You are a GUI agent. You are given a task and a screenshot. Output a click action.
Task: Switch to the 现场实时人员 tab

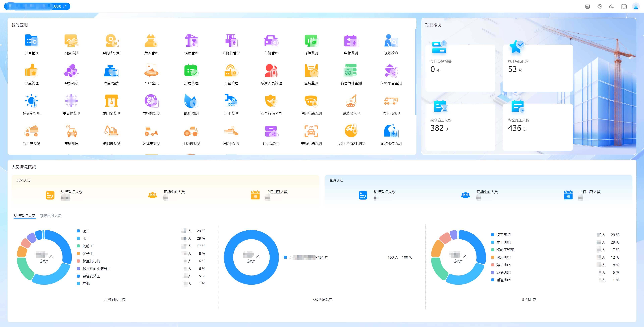click(x=51, y=216)
